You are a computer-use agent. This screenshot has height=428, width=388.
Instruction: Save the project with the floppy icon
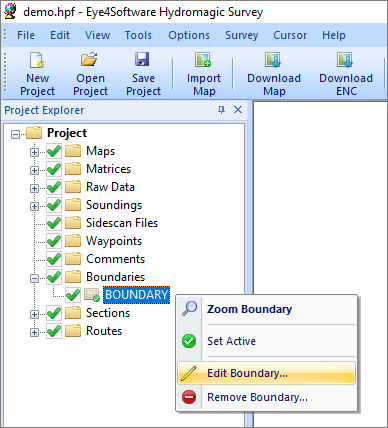pyautogui.click(x=142, y=60)
